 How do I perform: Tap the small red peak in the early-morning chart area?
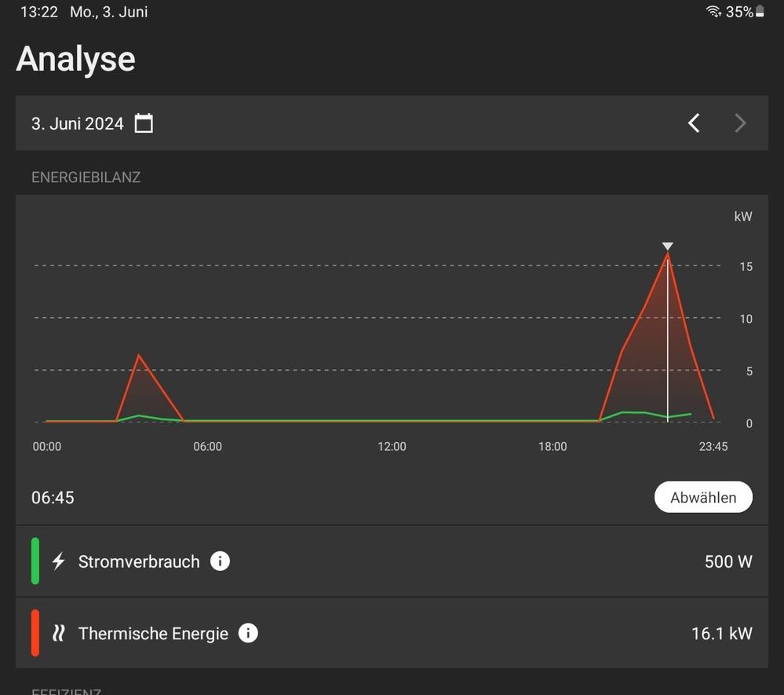pos(140,357)
